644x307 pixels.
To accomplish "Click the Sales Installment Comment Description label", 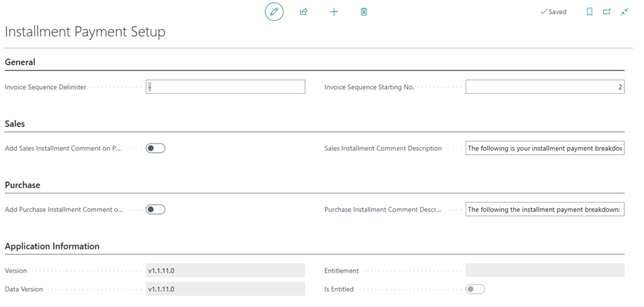I will (383, 149).
